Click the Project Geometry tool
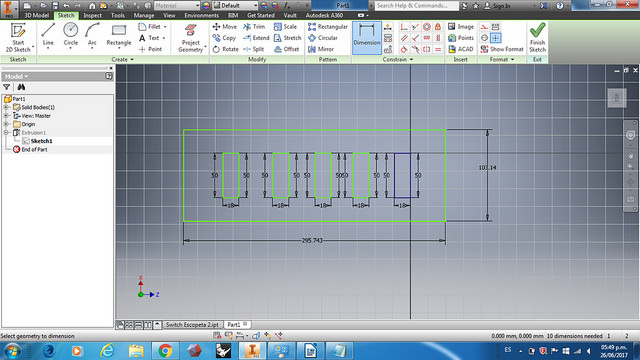 point(191,38)
